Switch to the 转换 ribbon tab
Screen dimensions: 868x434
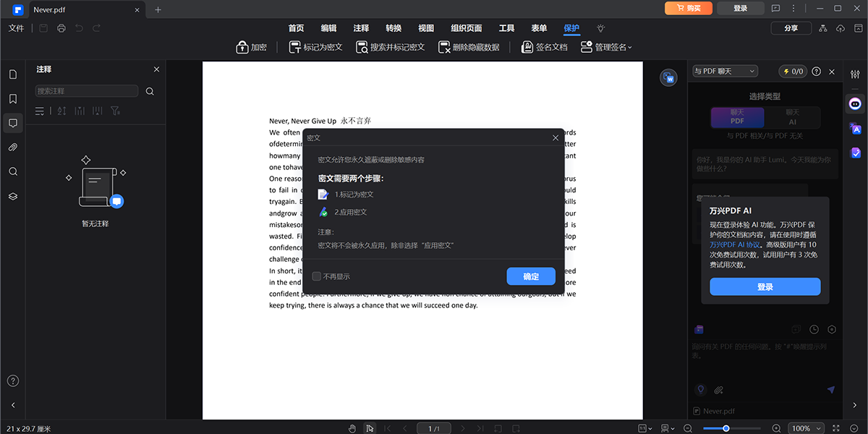click(393, 28)
